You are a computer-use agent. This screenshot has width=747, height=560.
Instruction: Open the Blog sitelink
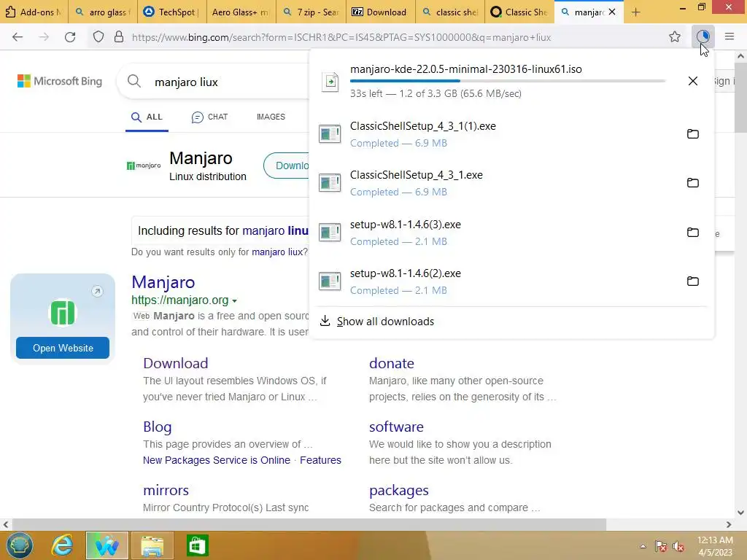click(x=158, y=427)
